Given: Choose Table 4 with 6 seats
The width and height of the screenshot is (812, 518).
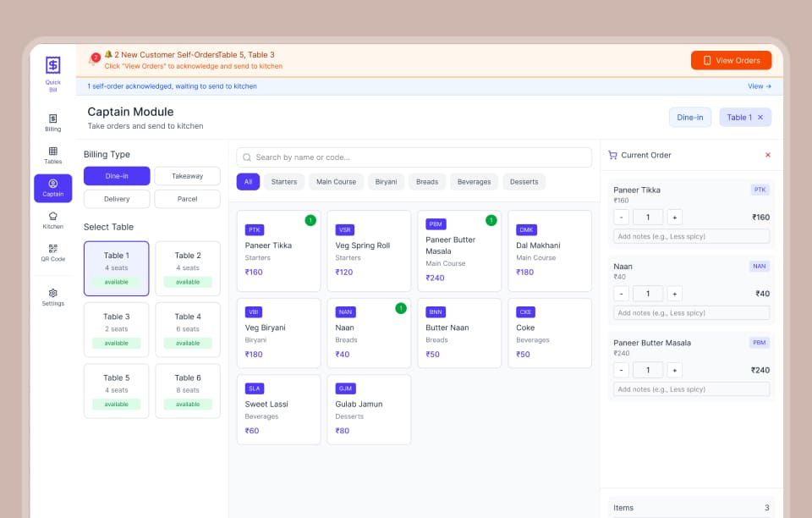Looking at the screenshot, I should coord(188,329).
